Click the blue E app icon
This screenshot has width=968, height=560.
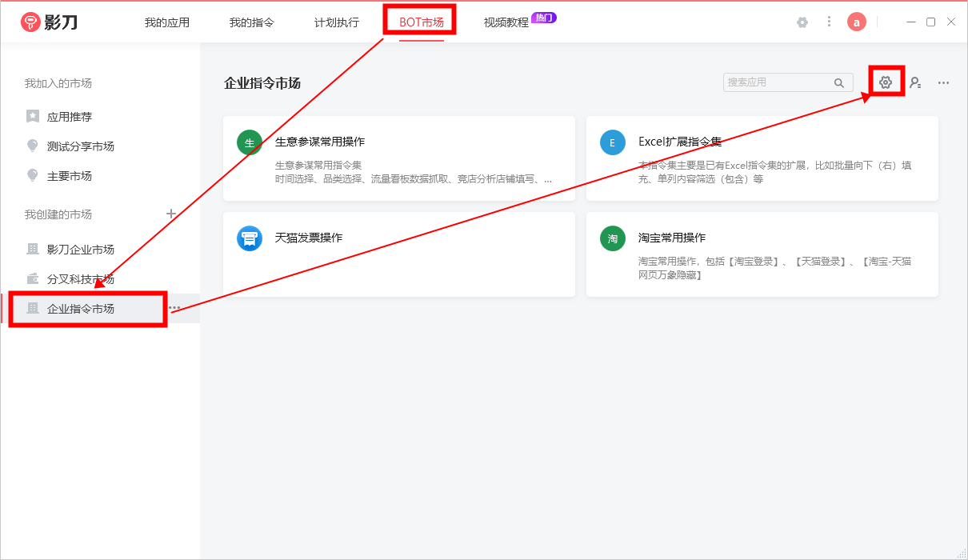[x=613, y=142]
